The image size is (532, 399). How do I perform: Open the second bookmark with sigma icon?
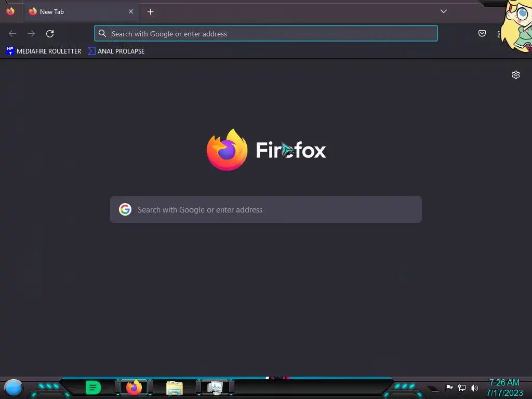[x=116, y=51]
